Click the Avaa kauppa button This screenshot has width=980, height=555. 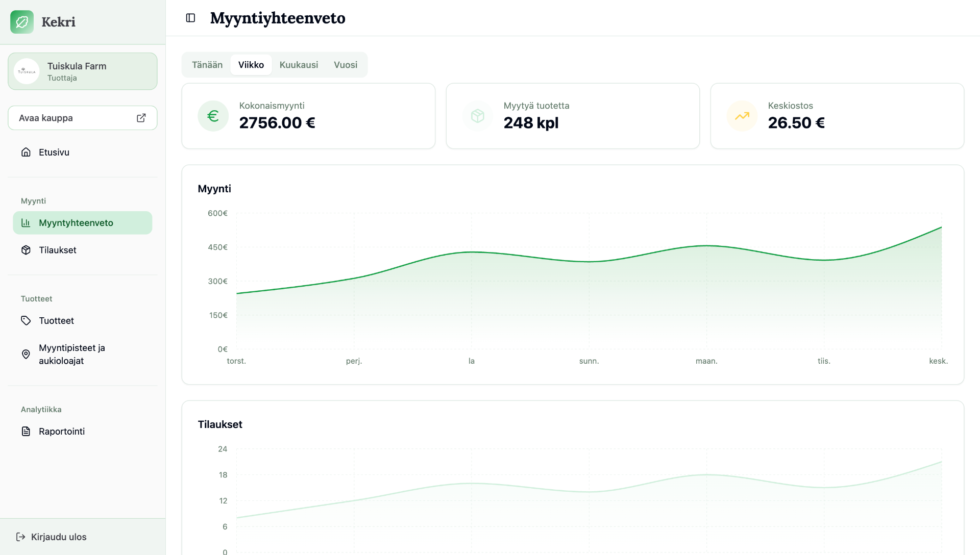83,118
